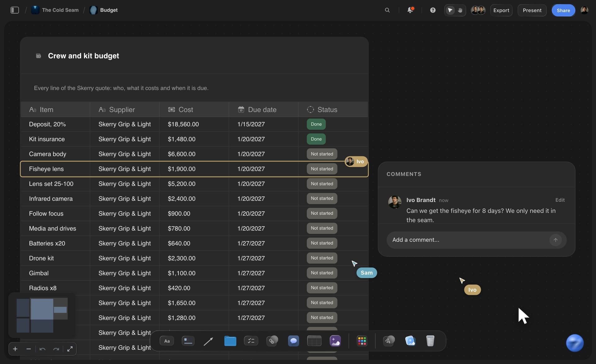
Task: Open the Supplier column header
Action: click(x=124, y=110)
